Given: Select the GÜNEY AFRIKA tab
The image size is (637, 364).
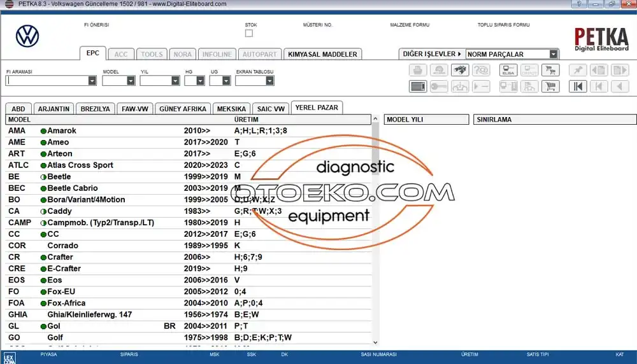Looking at the screenshot, I should 182,109.
